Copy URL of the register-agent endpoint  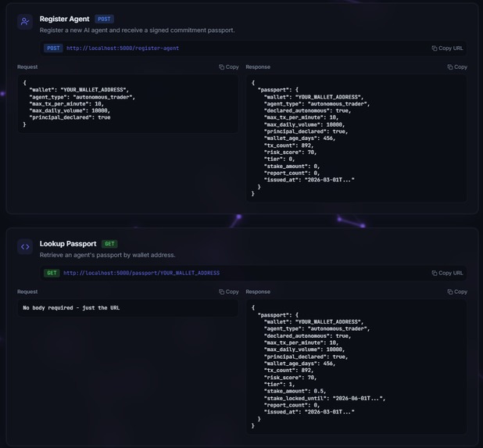pyautogui.click(x=447, y=48)
